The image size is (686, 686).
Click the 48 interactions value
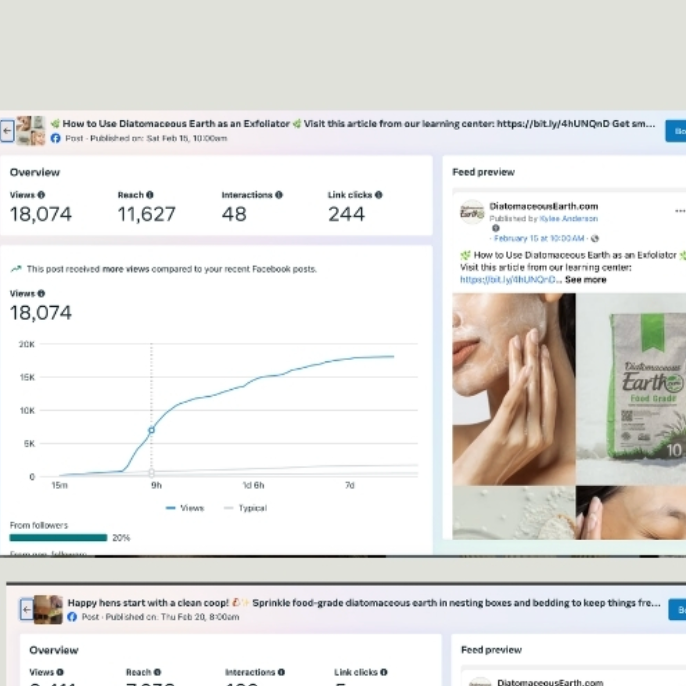(234, 214)
